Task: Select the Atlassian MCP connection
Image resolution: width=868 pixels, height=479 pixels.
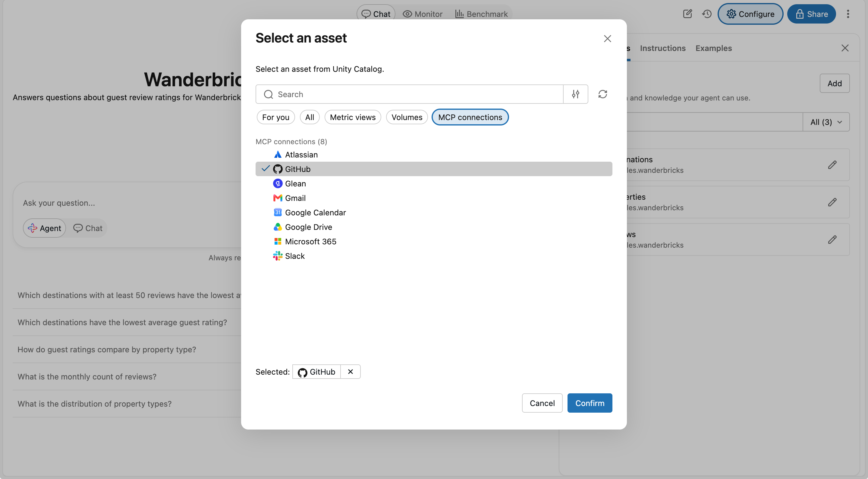Action: (x=434, y=154)
